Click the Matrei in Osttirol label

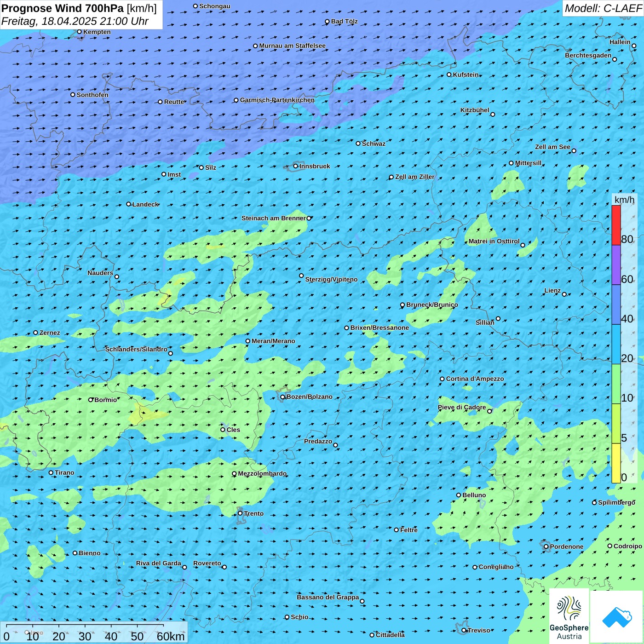pos(494,241)
